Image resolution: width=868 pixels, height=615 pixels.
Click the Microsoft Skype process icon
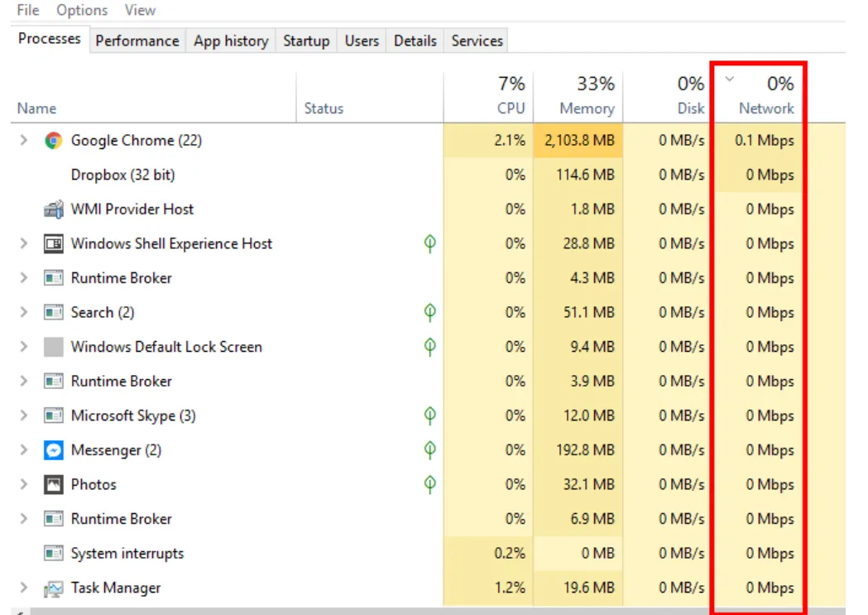[52, 416]
